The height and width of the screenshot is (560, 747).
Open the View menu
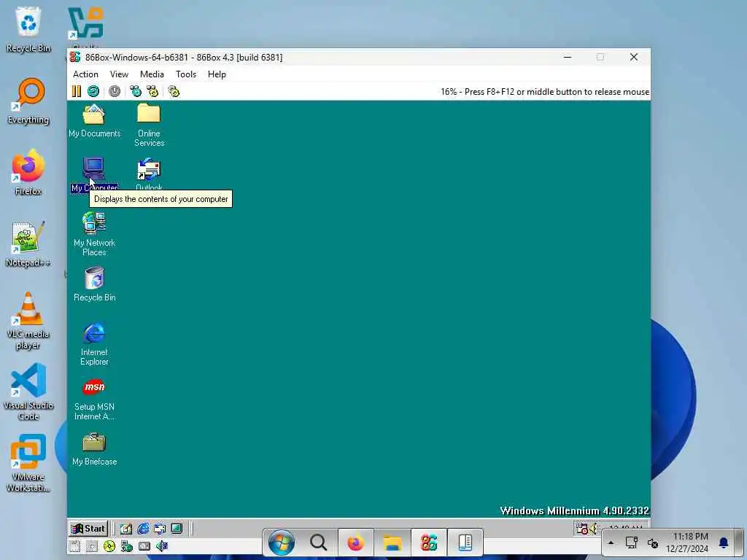pos(119,74)
